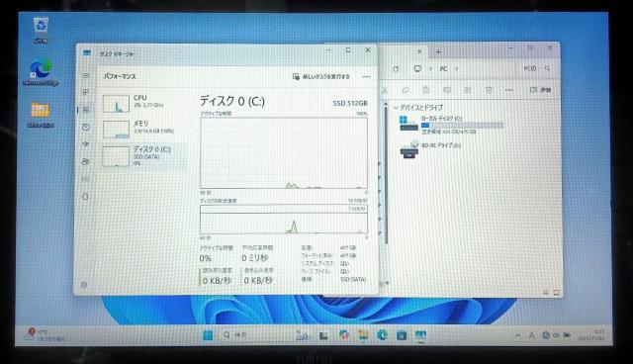Image resolution: width=633 pixels, height=364 pixels.
Task: Click the disk active time graph
Action: pyautogui.click(x=284, y=152)
